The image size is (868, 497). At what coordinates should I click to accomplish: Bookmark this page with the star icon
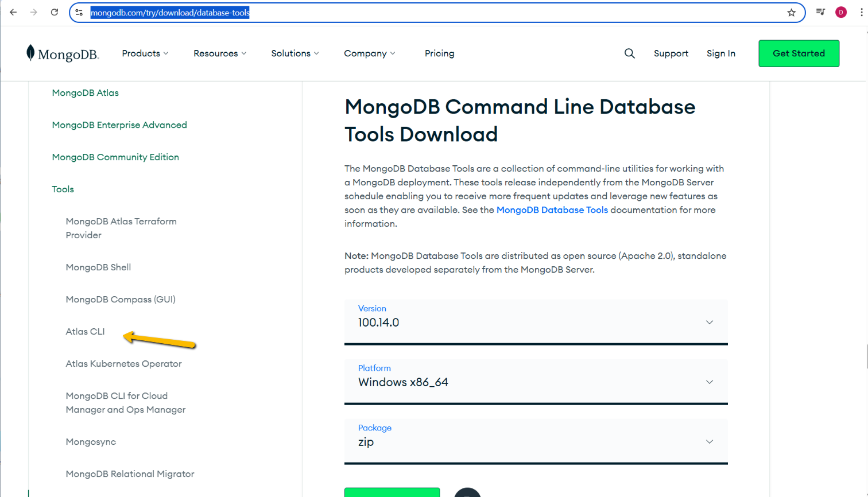tap(791, 11)
